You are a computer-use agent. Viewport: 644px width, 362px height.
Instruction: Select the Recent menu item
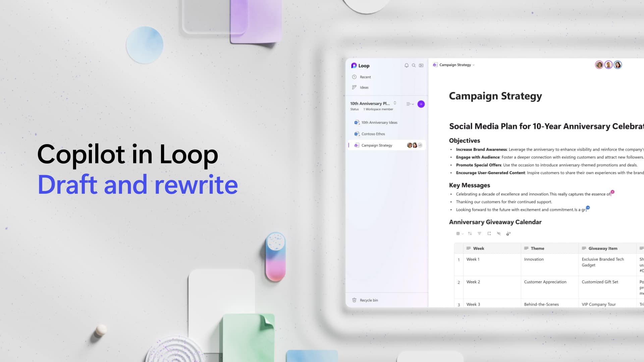[x=365, y=77]
